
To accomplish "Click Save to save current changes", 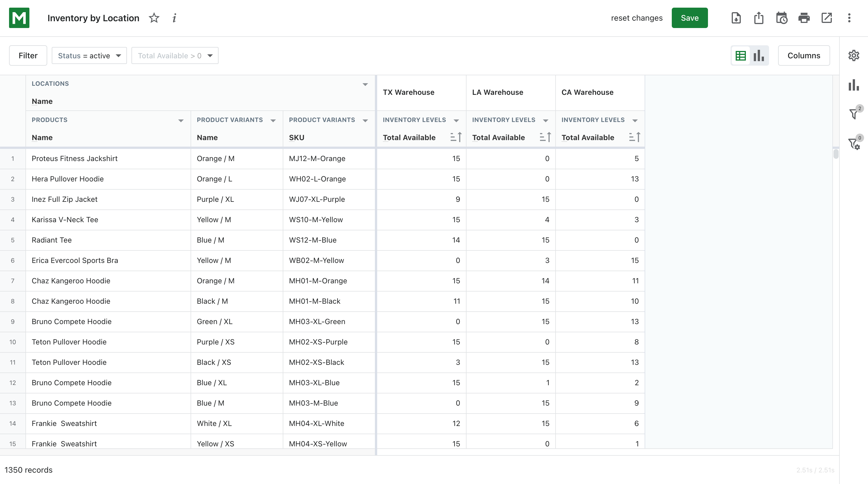I will point(690,18).
